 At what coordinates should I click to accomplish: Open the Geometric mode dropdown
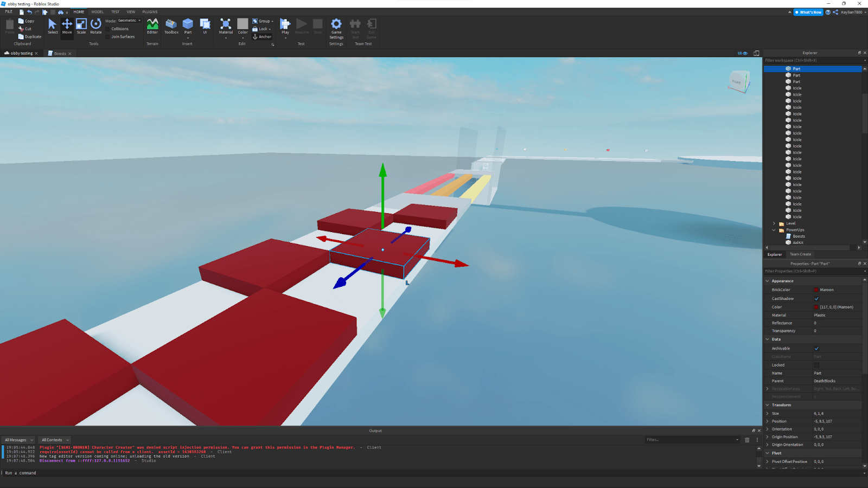pos(138,20)
